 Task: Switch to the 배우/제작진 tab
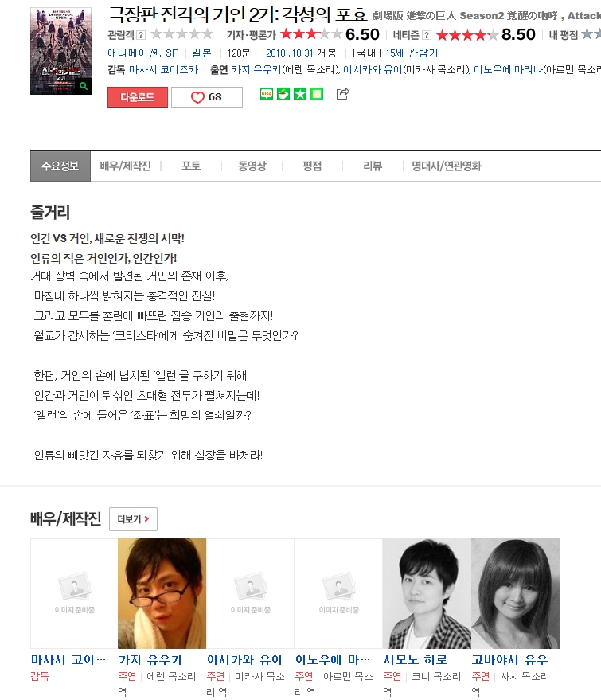126,166
